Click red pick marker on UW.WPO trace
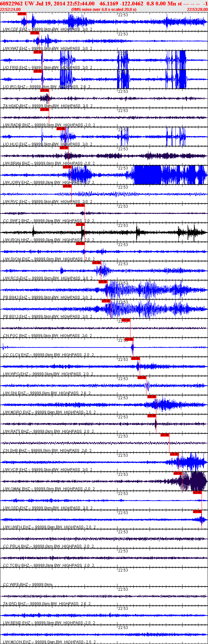The height and width of the screenshot is (644, 208). click(136, 358)
